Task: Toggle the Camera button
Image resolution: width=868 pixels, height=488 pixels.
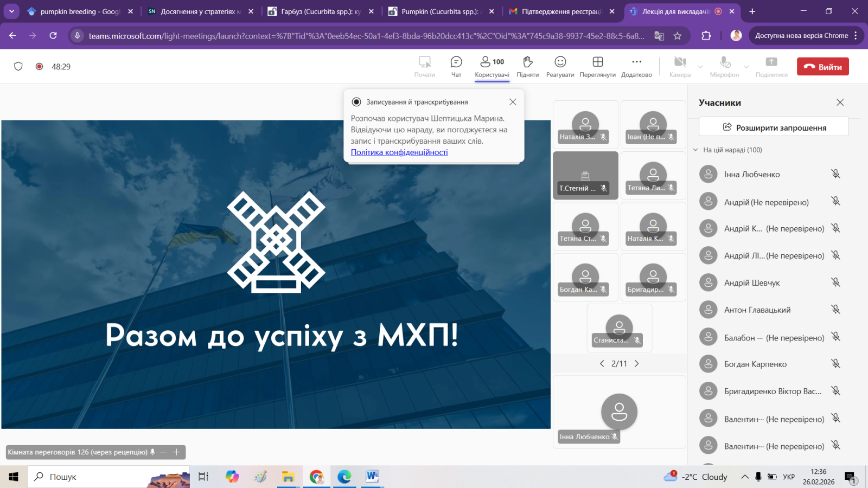Action: pos(680,67)
